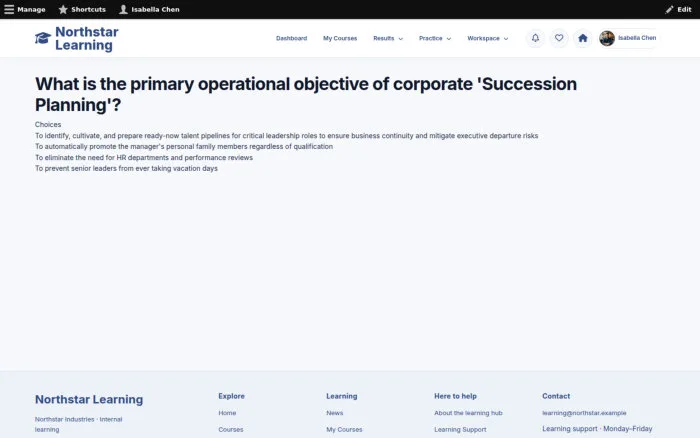Click Isabella Chen name in header
Viewport: 700px width, 438px height.
click(x=637, y=38)
